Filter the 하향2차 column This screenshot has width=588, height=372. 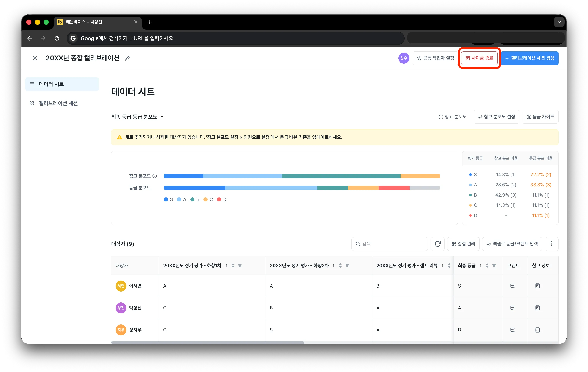[347, 266]
